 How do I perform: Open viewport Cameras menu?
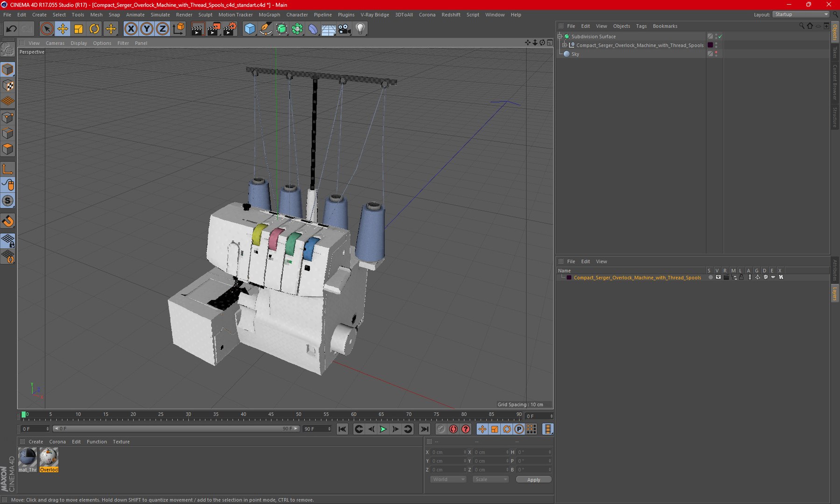[55, 43]
